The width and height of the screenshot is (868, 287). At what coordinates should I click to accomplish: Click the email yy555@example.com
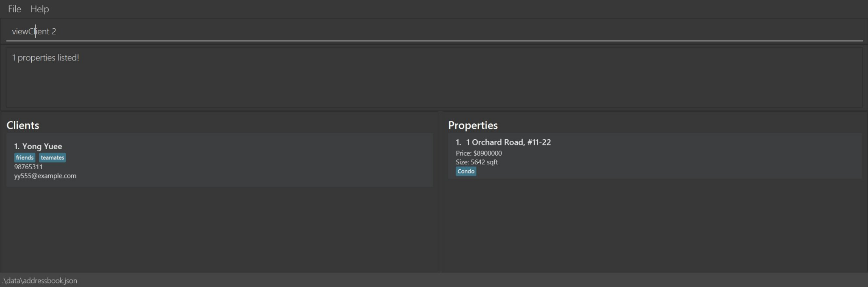tap(45, 176)
